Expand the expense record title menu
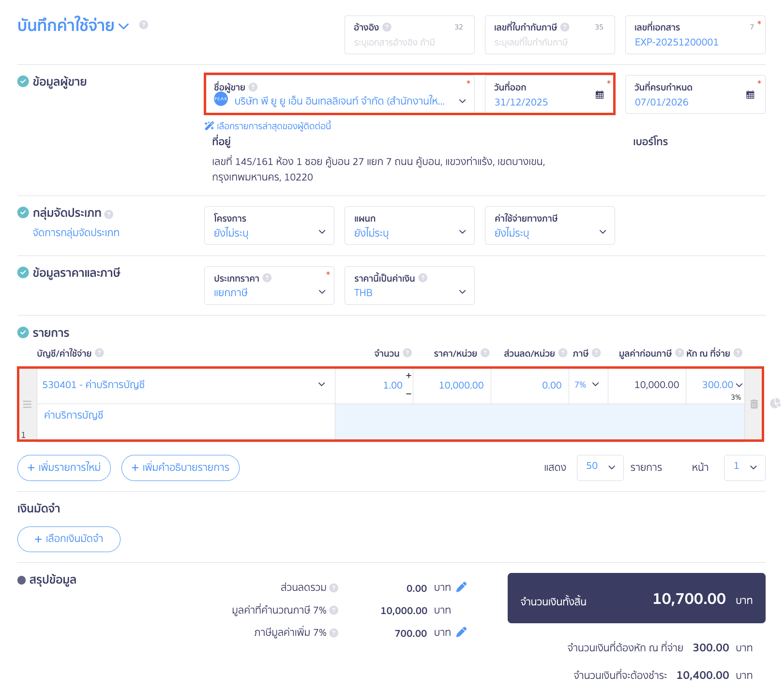The image size is (784, 691). click(124, 26)
